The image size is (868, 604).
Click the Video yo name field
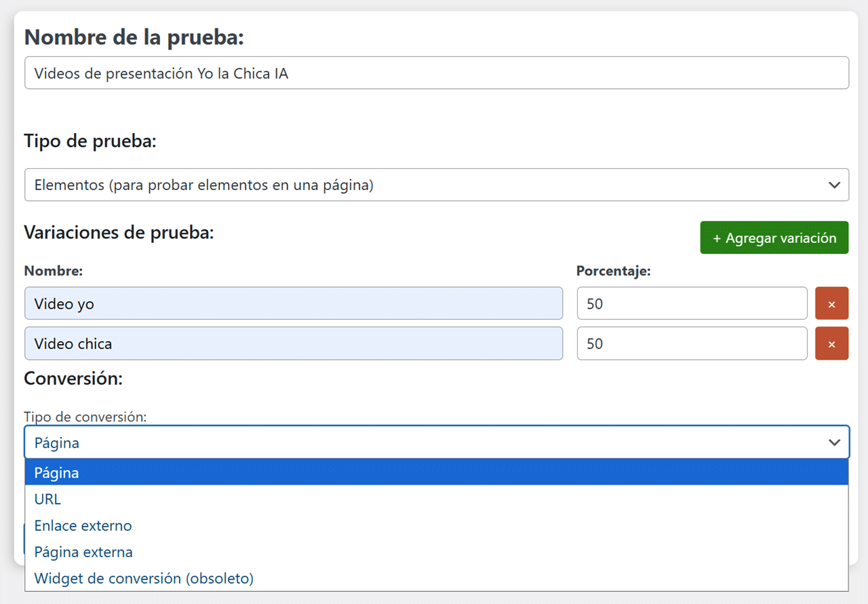coord(293,303)
